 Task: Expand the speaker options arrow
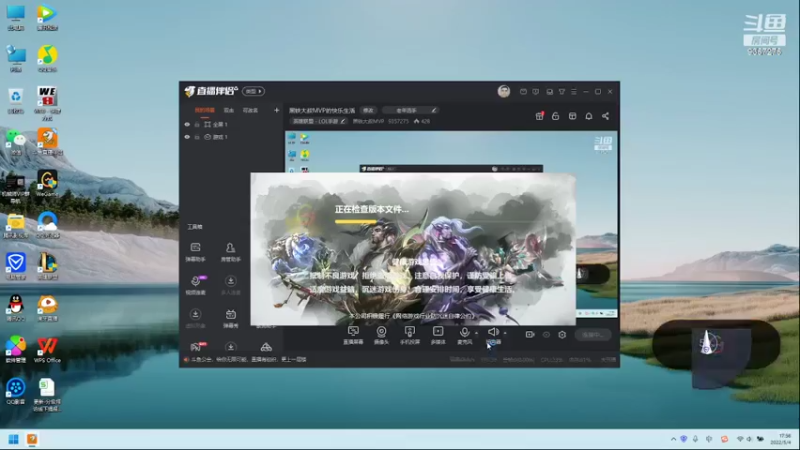point(505,333)
